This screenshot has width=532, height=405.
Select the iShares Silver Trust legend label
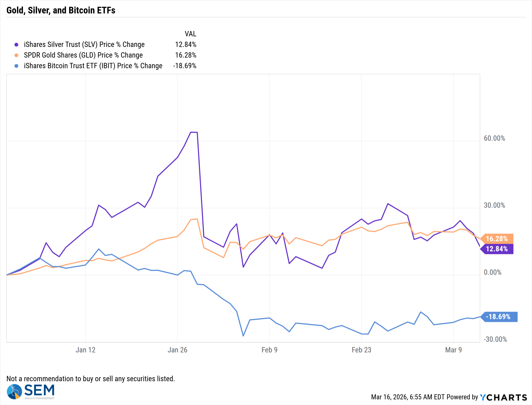84,45
